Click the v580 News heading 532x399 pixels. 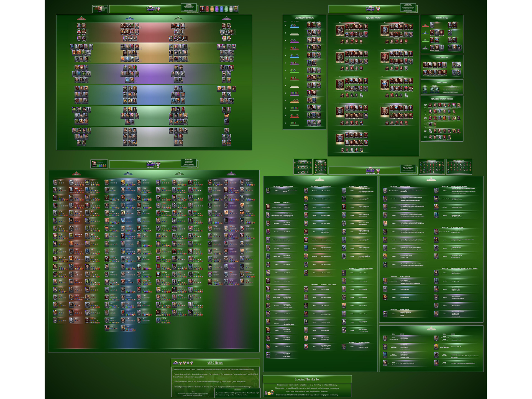[x=215, y=363]
